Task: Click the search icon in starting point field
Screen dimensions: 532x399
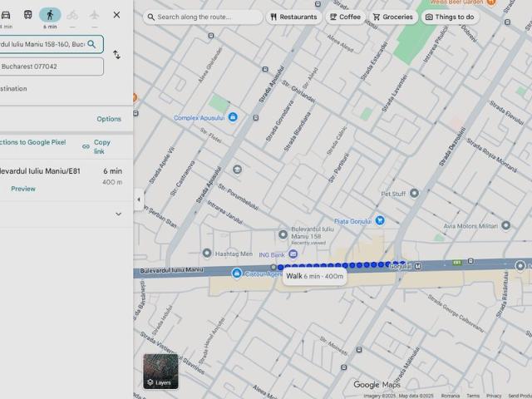Action: pyautogui.click(x=91, y=43)
